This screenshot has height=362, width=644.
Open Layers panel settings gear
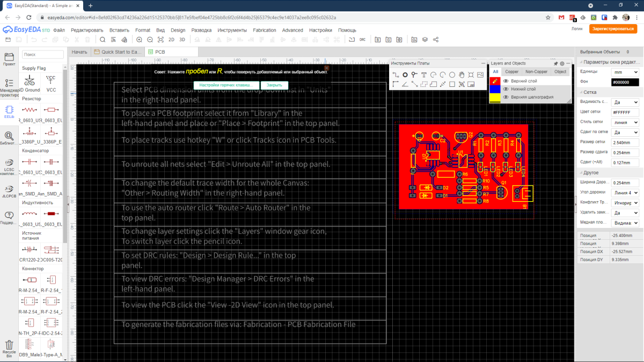(x=562, y=63)
